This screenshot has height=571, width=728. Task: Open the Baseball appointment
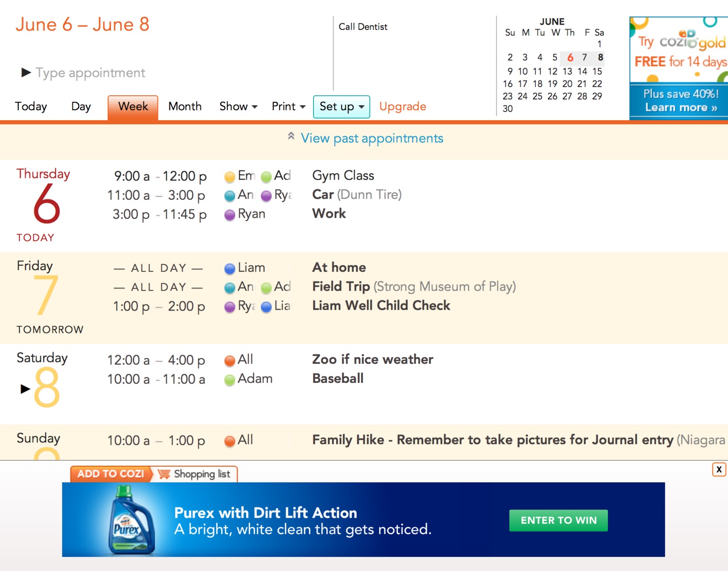coord(338,379)
